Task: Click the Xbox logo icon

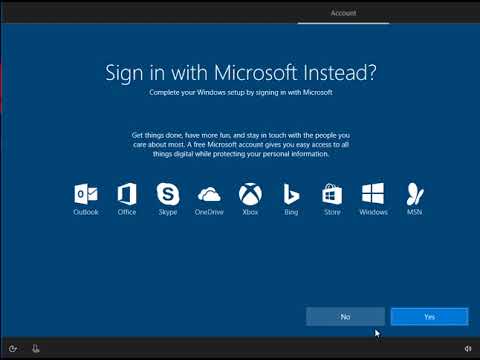Action: coord(250,194)
